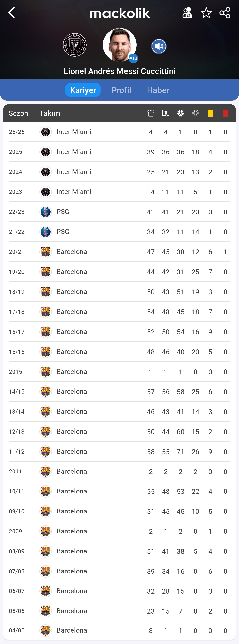Tap Messi's profile photo

pos(119,45)
